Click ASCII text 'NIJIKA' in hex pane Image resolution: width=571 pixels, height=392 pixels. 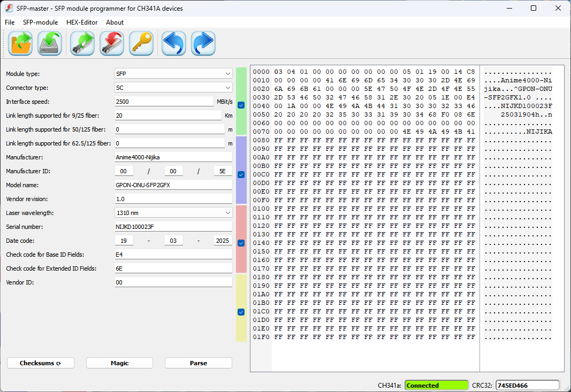pos(539,132)
